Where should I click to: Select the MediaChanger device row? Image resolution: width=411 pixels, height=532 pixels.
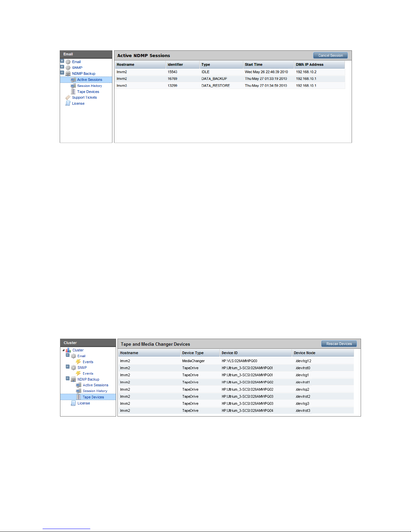coord(193,361)
